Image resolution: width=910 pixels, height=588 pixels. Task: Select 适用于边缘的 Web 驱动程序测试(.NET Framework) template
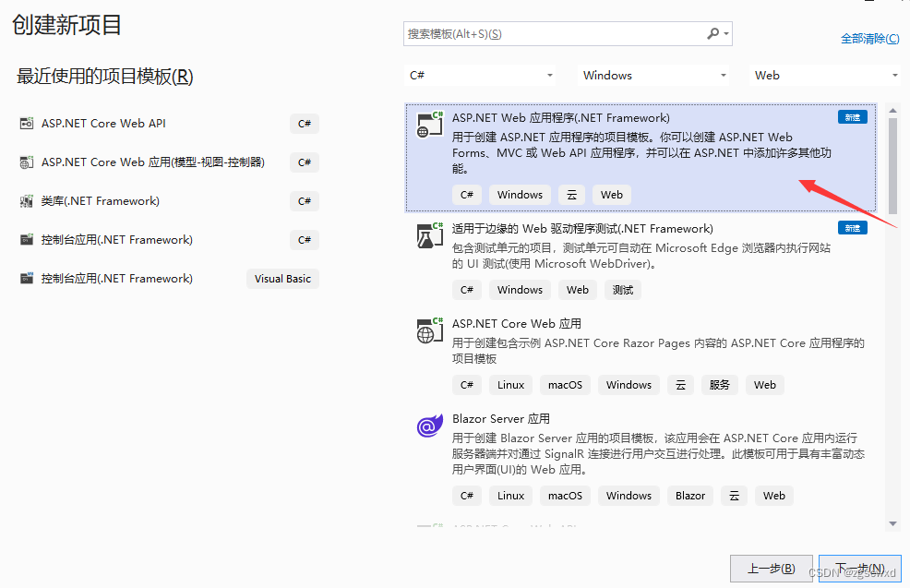(582, 229)
